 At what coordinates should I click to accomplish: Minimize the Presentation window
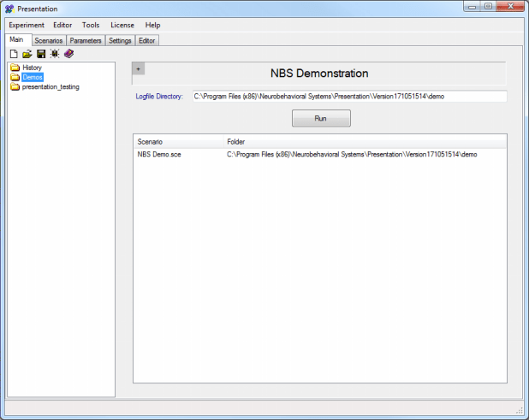473,6
